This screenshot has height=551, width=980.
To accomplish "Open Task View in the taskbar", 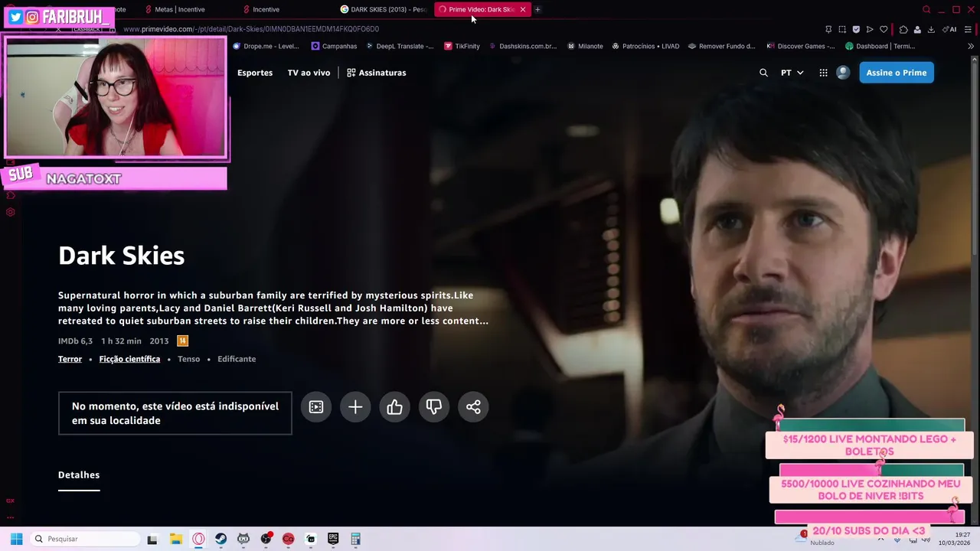I will click(152, 539).
